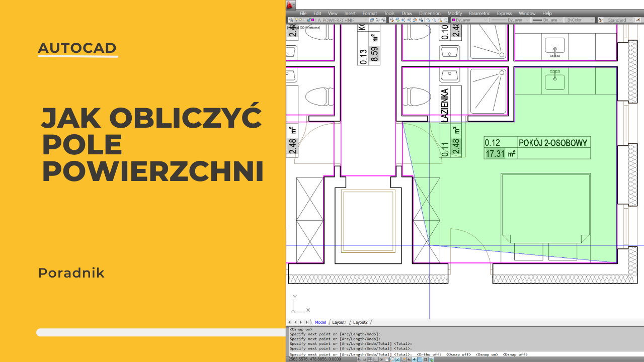Screen dimensions: 644x362
Task: Toggle Transparency display in status bar
Action: coord(420,359)
